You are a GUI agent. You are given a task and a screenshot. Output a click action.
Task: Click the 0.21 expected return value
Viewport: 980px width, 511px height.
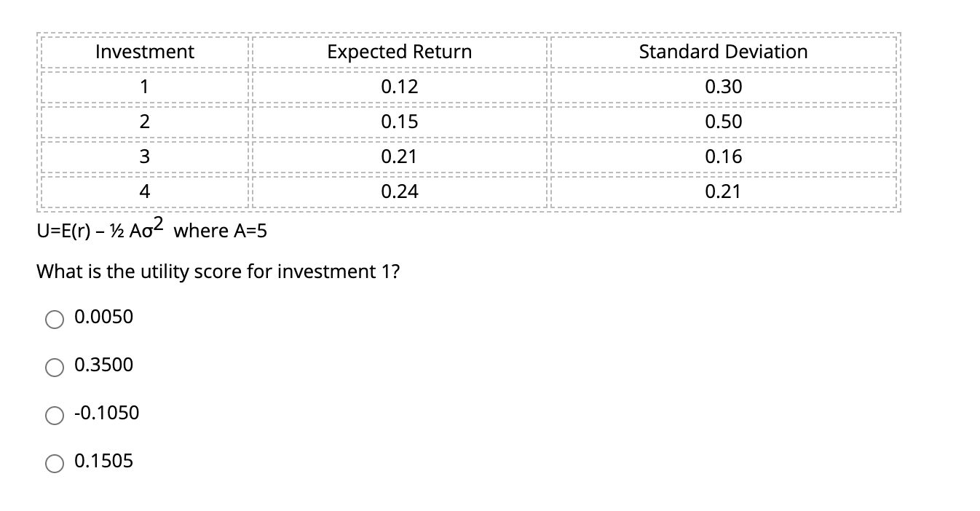tap(399, 156)
